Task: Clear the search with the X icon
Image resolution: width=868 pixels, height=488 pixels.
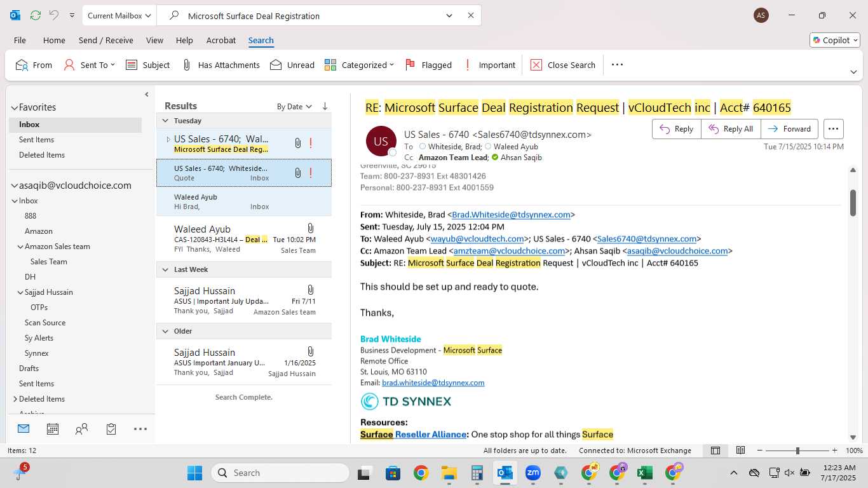Action: coord(471,15)
